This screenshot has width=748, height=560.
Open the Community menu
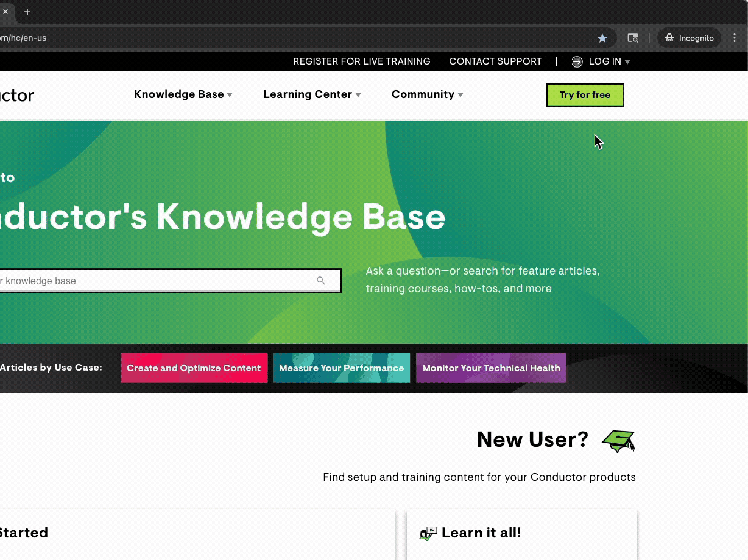pos(423,94)
